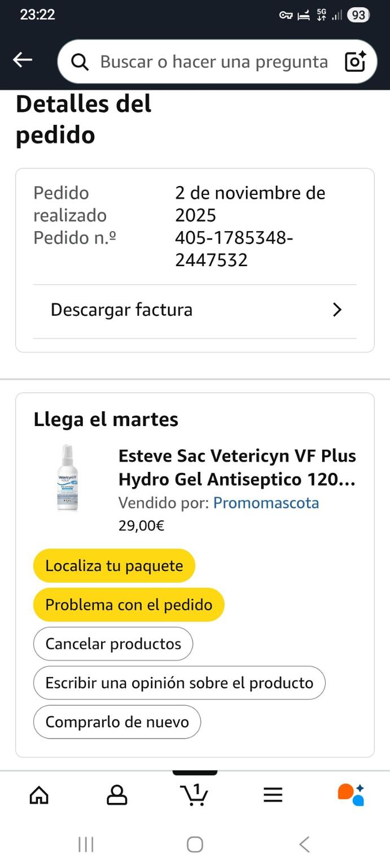The width and height of the screenshot is (390, 868).
Task: Focus the Buscar o hacer una pregunta field
Action: point(213,62)
